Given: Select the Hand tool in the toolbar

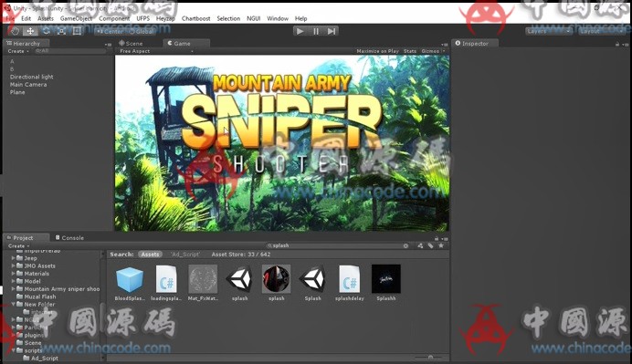Looking at the screenshot, I should [x=15, y=31].
